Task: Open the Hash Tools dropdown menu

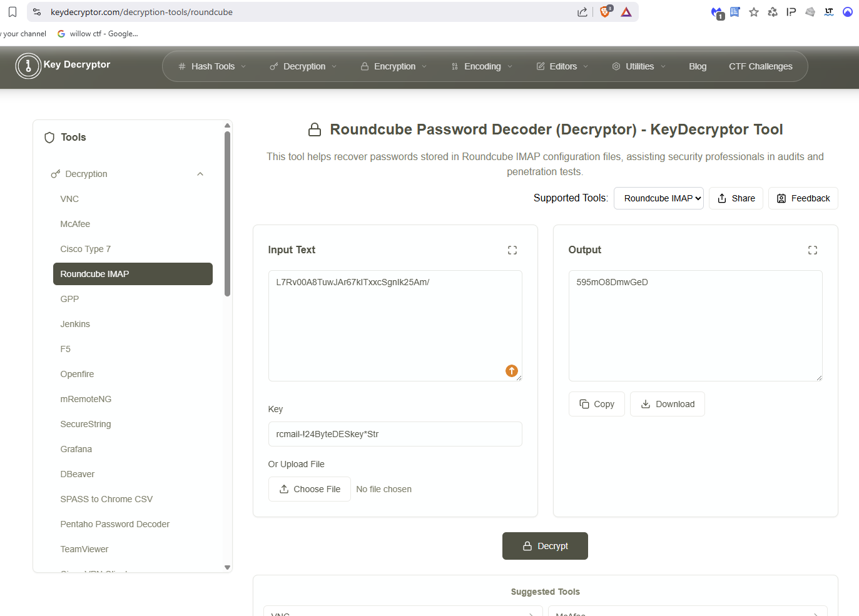Action: click(212, 66)
